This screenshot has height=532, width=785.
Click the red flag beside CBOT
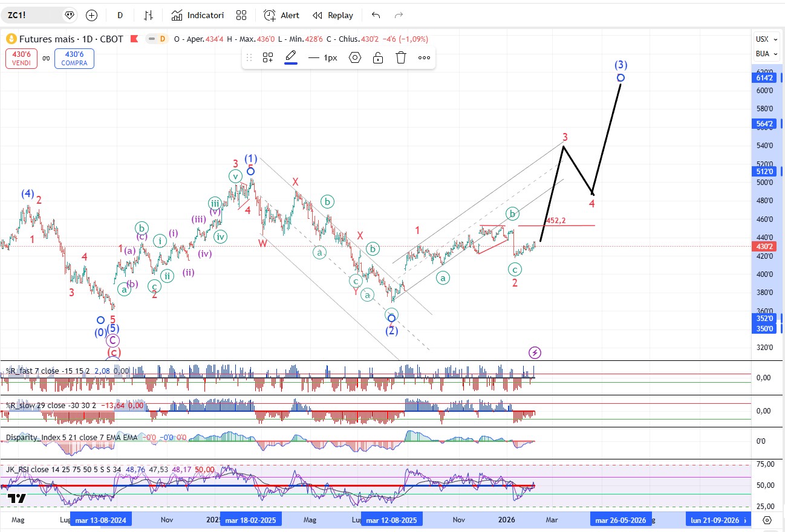[134, 39]
